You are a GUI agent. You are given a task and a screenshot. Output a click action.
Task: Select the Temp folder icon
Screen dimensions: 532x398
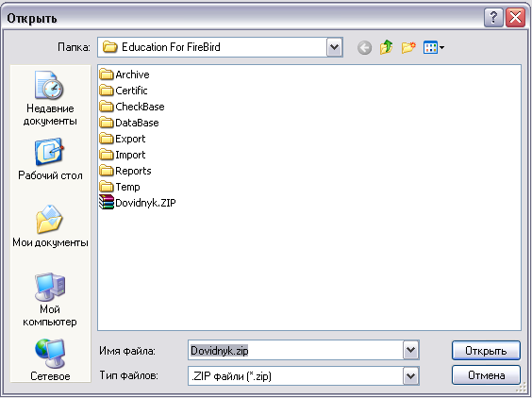coord(107,187)
